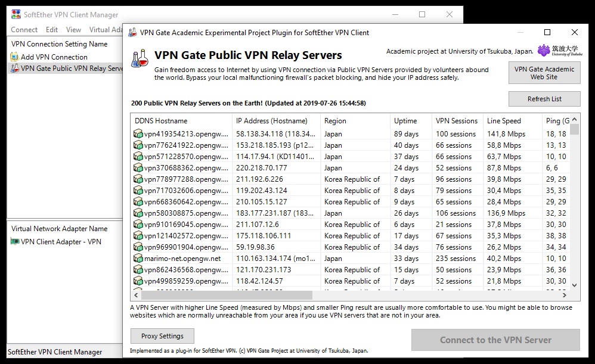Click server icon for vpn121402572 row
The height and width of the screenshot is (364, 595).
point(138,235)
